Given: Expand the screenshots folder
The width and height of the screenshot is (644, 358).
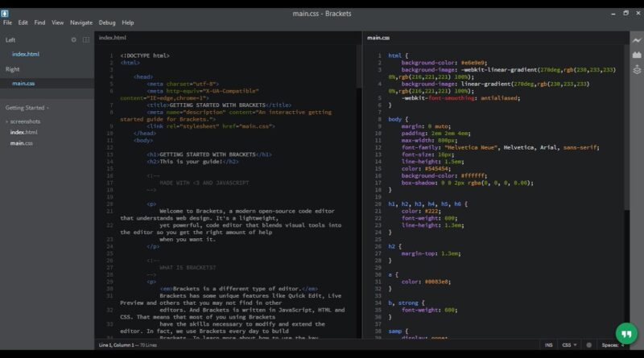Looking at the screenshot, I should coord(23,121).
